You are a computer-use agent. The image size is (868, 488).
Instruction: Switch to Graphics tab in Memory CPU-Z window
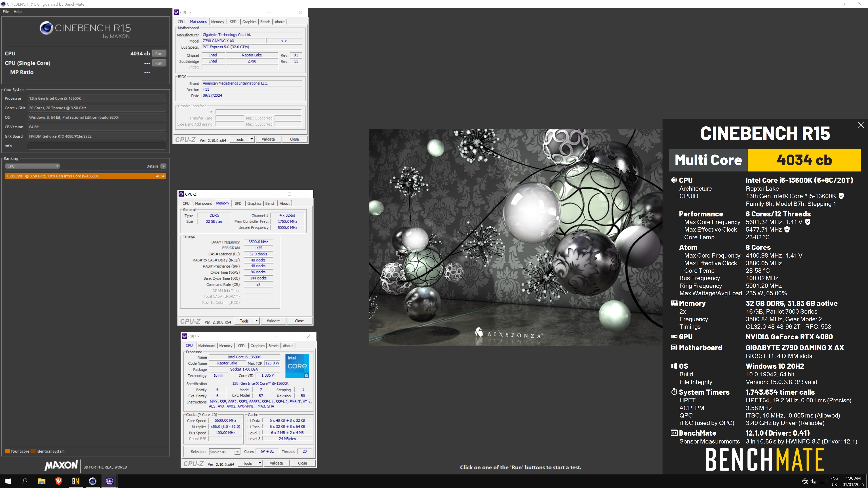pyautogui.click(x=254, y=203)
